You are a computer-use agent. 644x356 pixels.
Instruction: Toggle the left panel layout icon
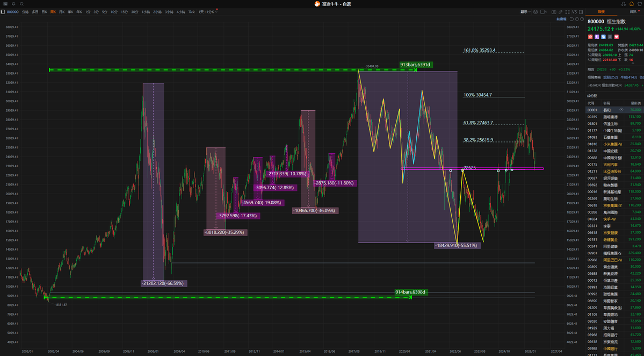click(x=3, y=12)
